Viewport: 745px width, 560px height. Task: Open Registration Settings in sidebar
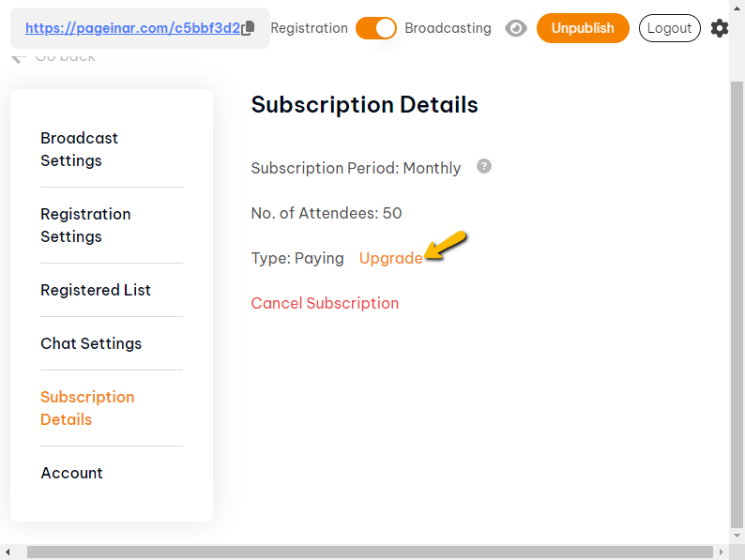(85, 225)
